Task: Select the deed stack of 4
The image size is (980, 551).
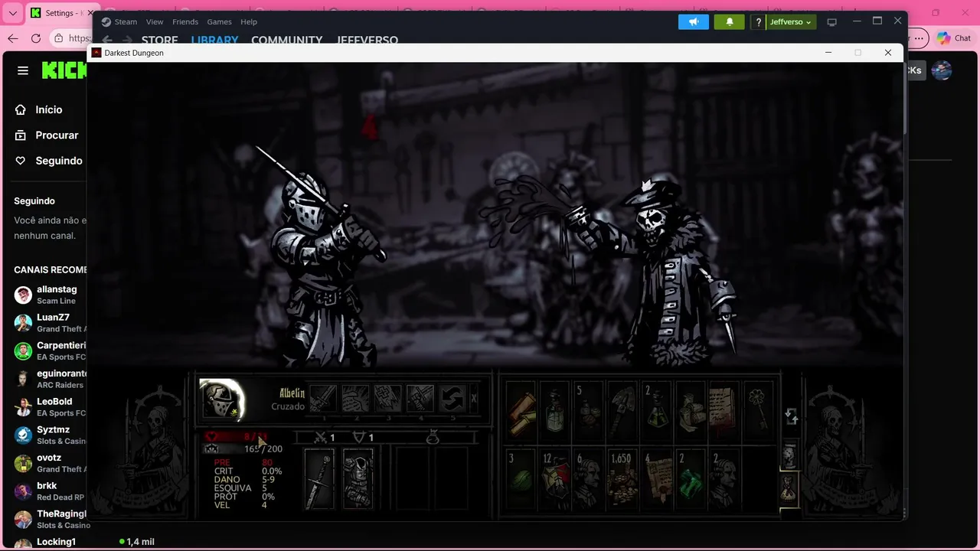Action: tap(657, 479)
